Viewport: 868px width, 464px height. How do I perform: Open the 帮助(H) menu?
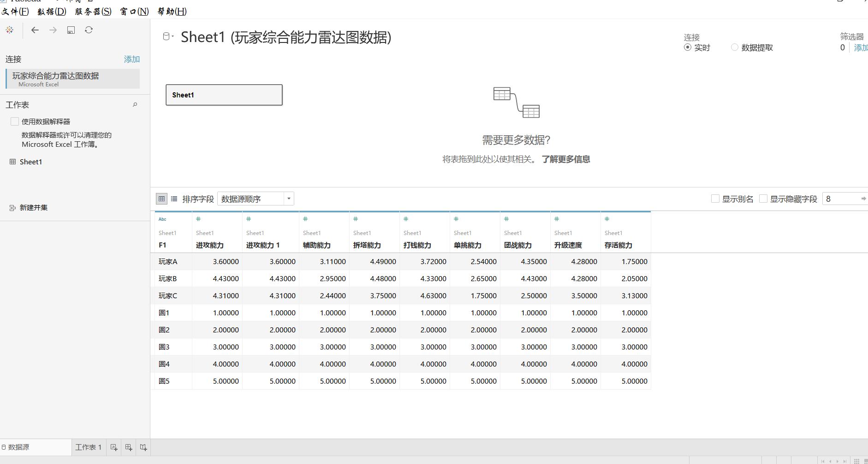[172, 12]
